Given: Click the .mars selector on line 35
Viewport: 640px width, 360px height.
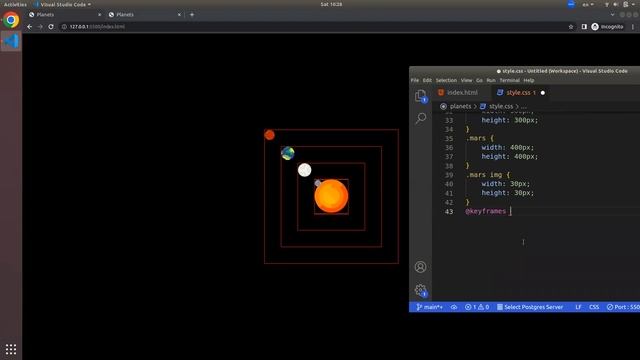Looking at the screenshot, I should (476, 138).
